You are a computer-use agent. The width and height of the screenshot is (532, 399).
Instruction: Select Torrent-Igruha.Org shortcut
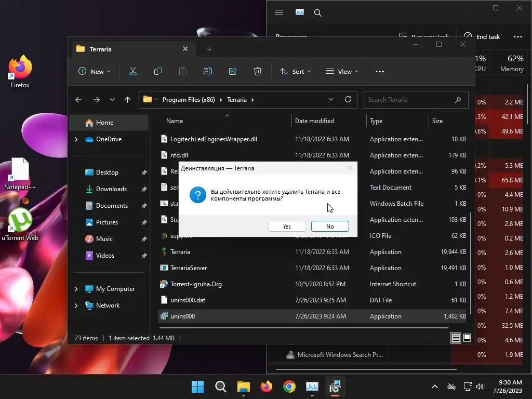[x=312, y=284]
